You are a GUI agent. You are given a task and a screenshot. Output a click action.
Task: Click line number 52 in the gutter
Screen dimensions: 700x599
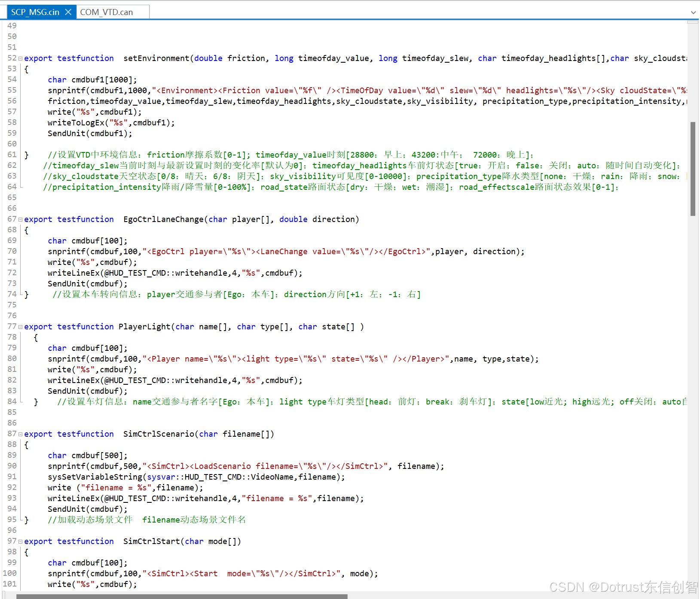[x=12, y=58]
